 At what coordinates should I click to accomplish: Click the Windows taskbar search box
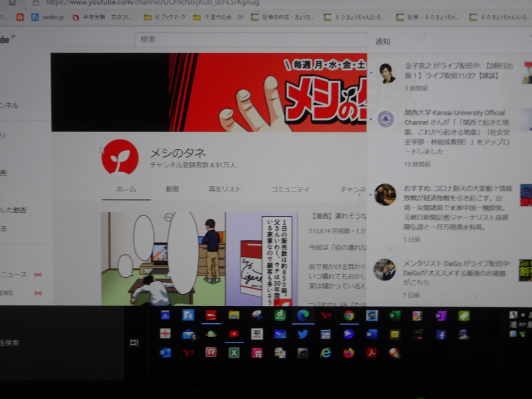[x=62, y=342]
